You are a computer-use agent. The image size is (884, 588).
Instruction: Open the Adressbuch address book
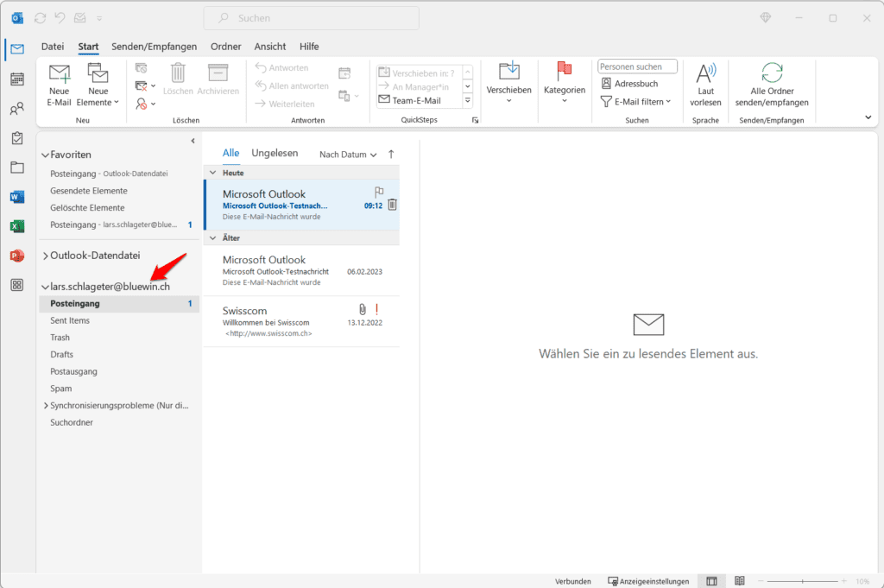tap(629, 84)
